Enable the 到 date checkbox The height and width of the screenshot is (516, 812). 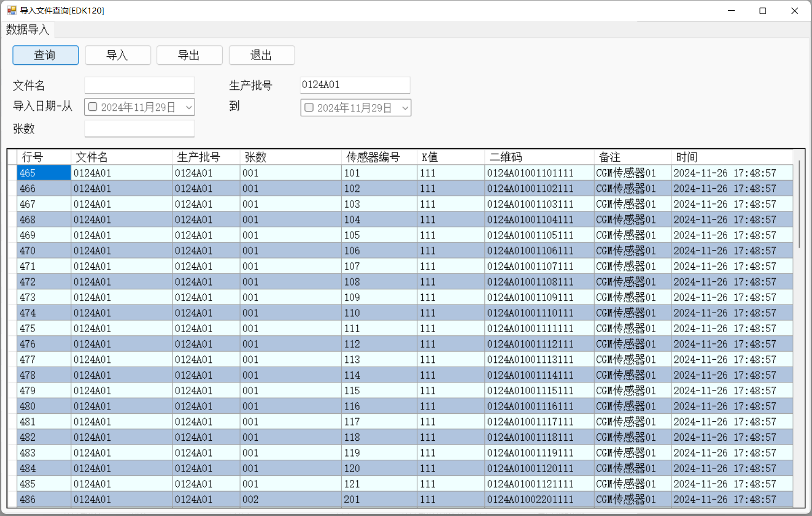click(309, 108)
